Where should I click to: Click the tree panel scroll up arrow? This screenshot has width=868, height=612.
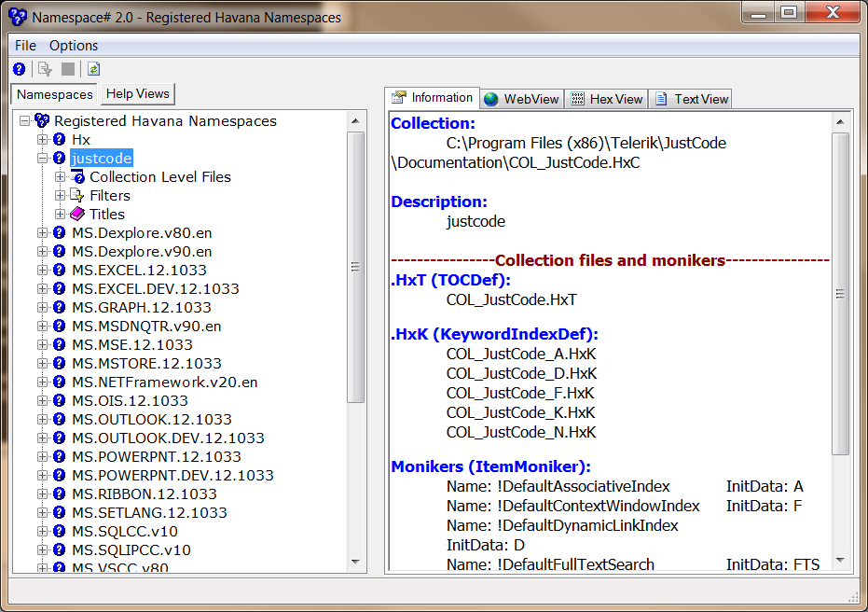[355, 120]
